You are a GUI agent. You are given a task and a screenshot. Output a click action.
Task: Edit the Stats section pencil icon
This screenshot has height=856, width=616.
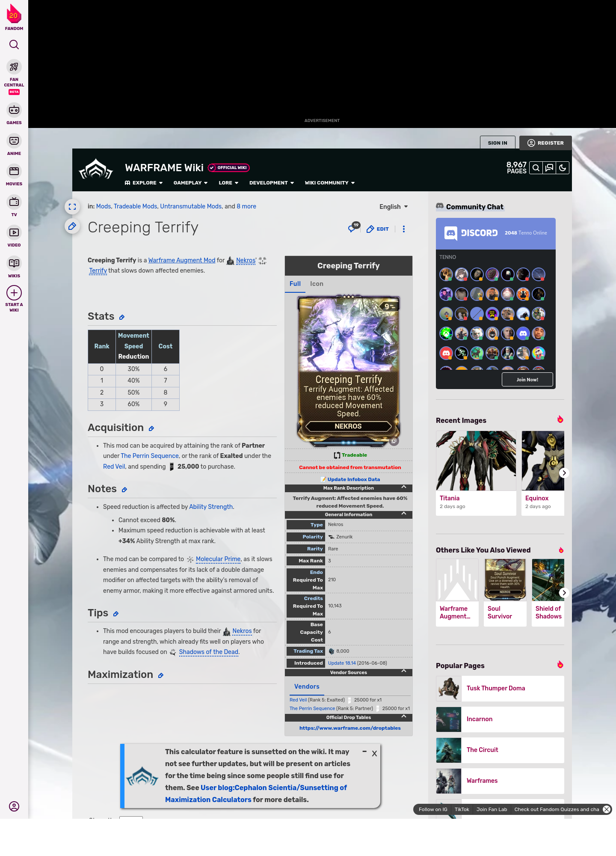coord(122,317)
